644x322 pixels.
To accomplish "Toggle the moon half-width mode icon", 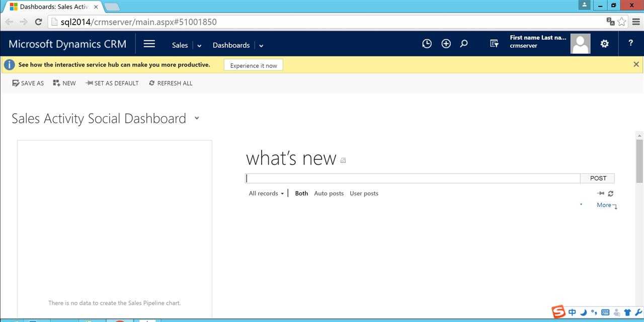I will 583,312.
